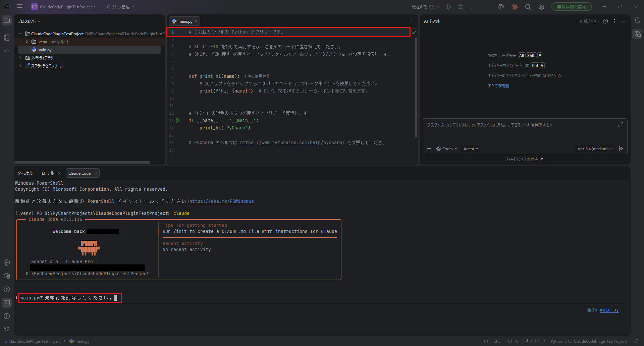Open the IDE settings gear
The image size is (644, 346).
[x=541, y=7]
